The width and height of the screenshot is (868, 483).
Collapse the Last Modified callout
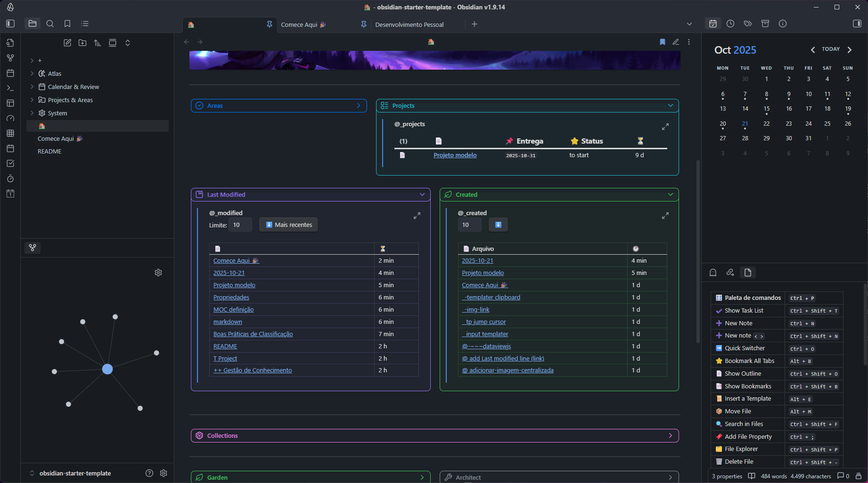(422, 194)
